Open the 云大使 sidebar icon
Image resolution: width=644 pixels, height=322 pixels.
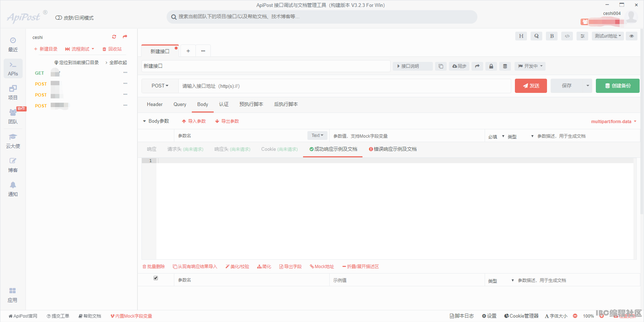point(13,141)
